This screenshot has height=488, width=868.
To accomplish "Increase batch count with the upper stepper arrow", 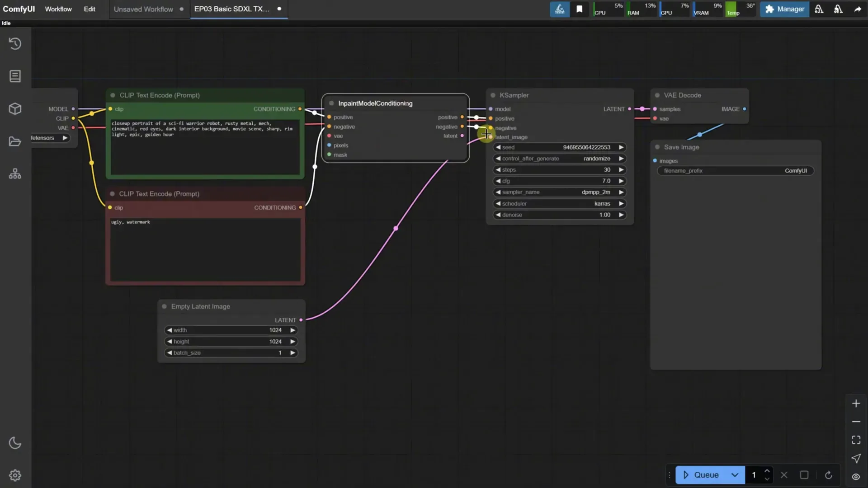I will click(x=767, y=471).
